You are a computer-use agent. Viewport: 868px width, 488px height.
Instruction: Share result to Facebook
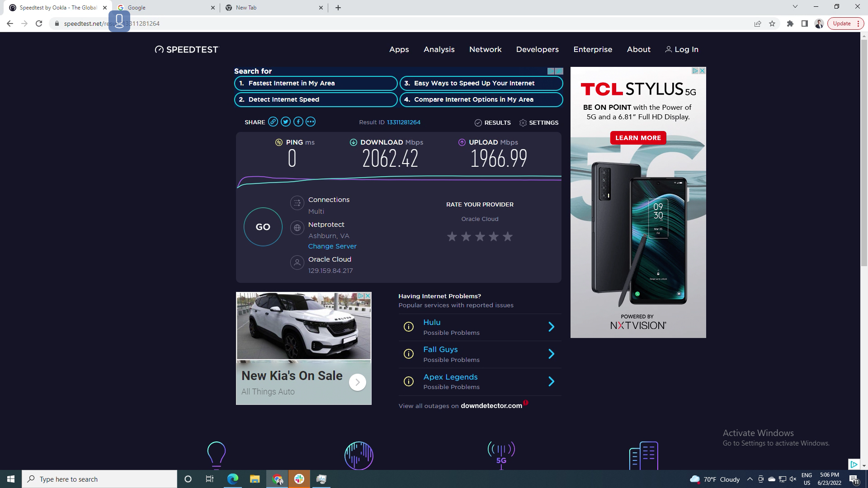click(298, 122)
